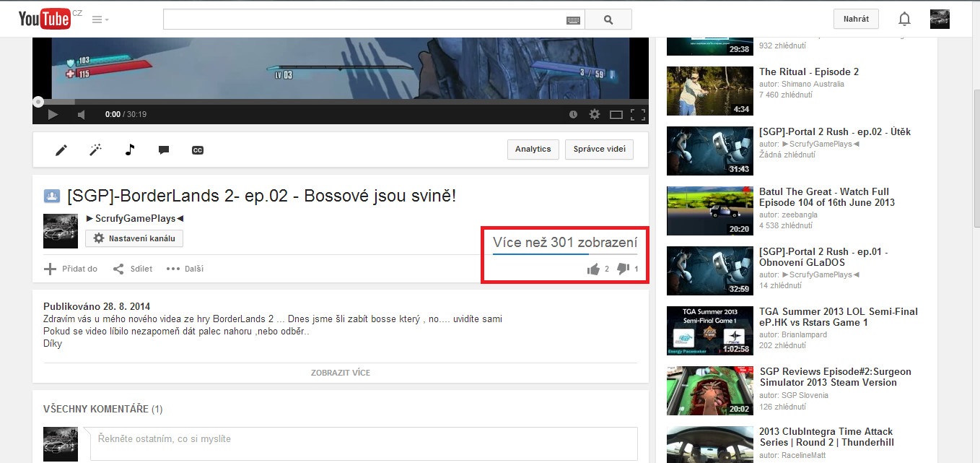Click the player time display 0:00 / 30:19

point(126,114)
